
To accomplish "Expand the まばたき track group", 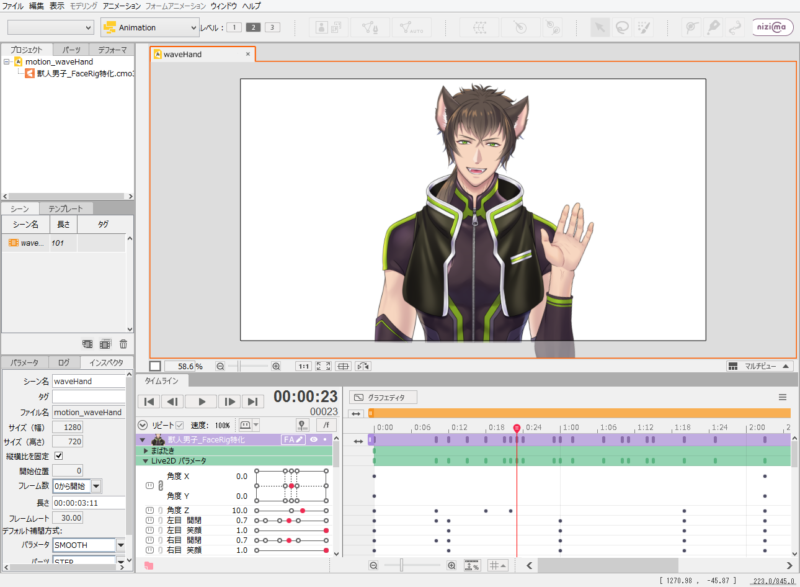I will point(146,451).
